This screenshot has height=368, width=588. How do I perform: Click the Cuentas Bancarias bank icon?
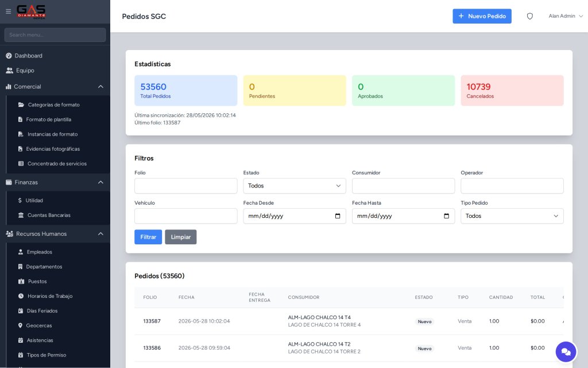click(21, 215)
